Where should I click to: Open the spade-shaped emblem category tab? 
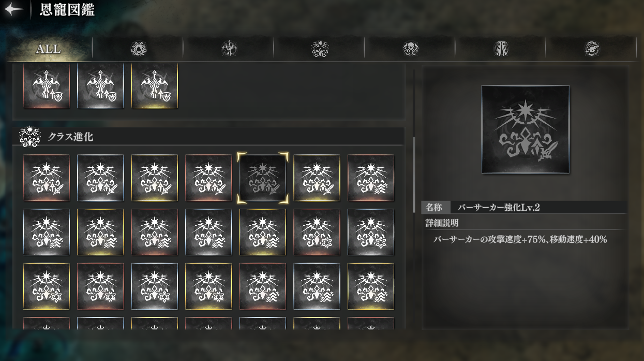click(x=138, y=49)
